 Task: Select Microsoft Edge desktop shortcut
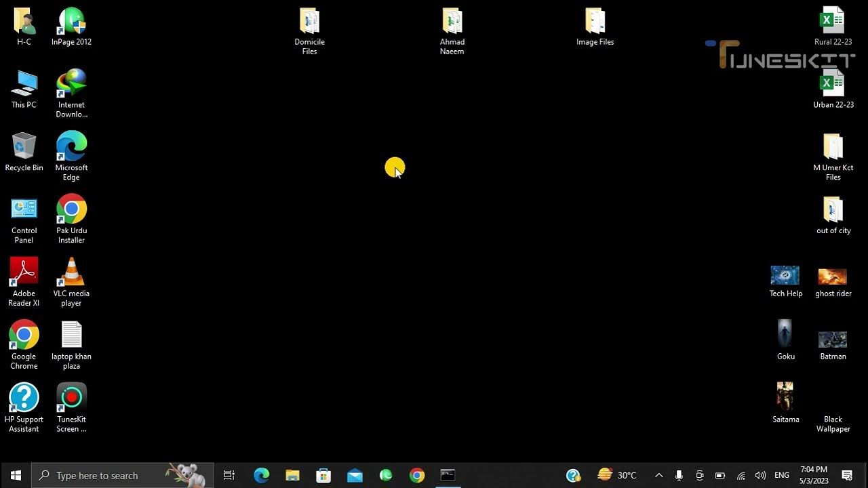click(71, 157)
